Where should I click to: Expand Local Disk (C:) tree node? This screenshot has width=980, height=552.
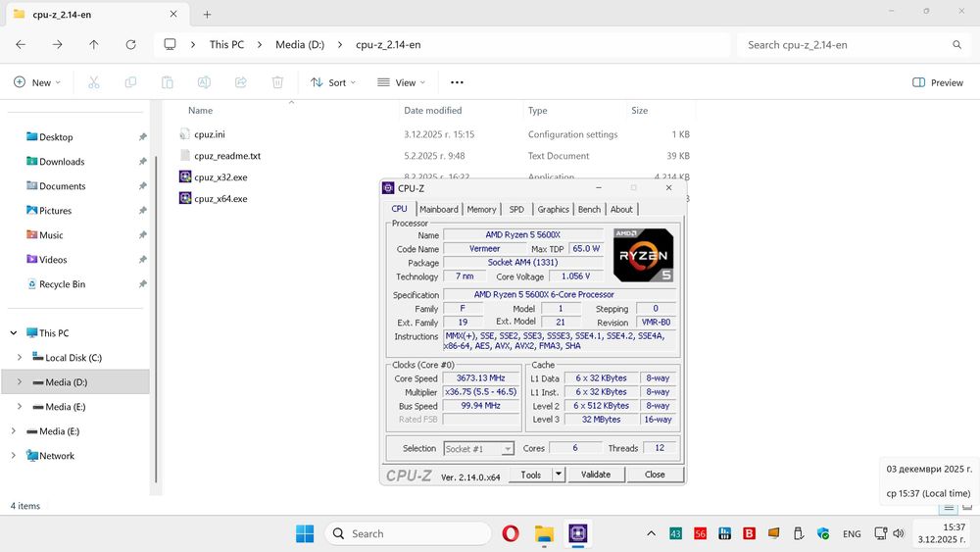point(20,358)
